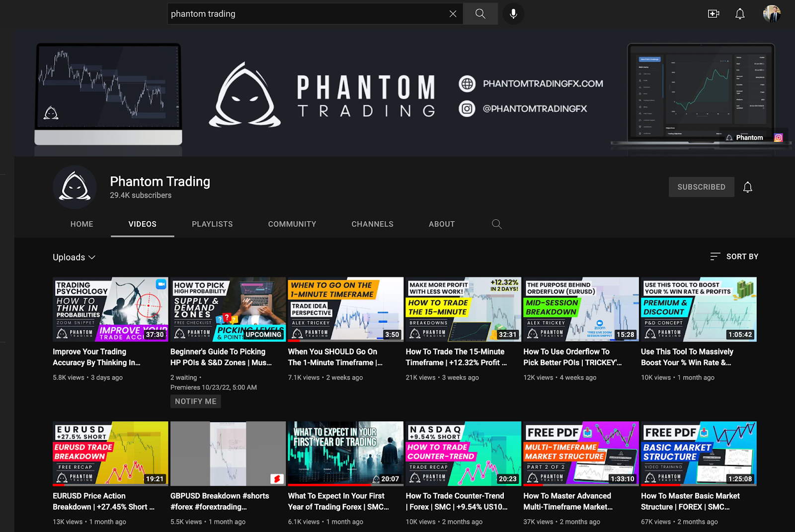795x532 pixels.
Task: Click the Phantom Trading channel name
Action: [x=160, y=182]
